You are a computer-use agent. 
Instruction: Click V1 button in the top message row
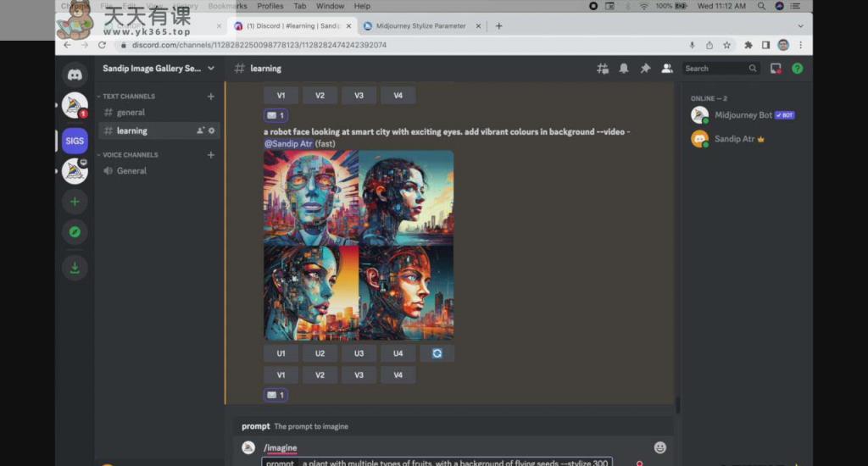point(281,95)
